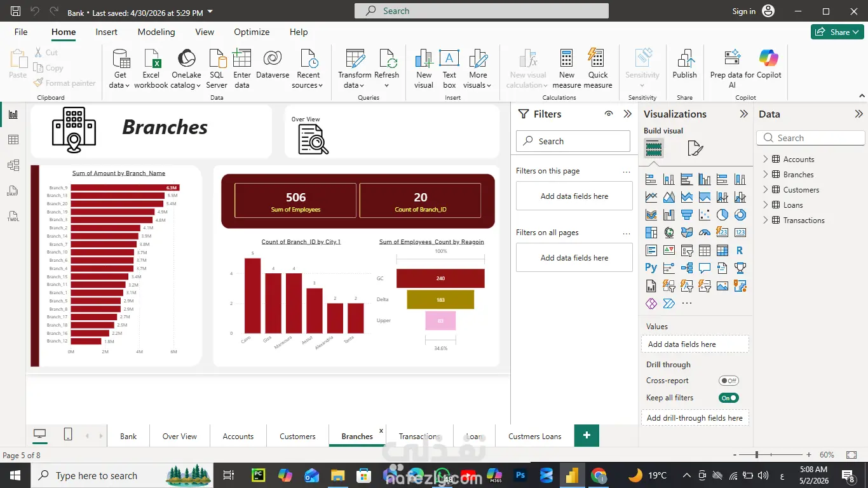Screen dimensions: 868x488
Task: Select the Treemap visual
Action: (651, 233)
